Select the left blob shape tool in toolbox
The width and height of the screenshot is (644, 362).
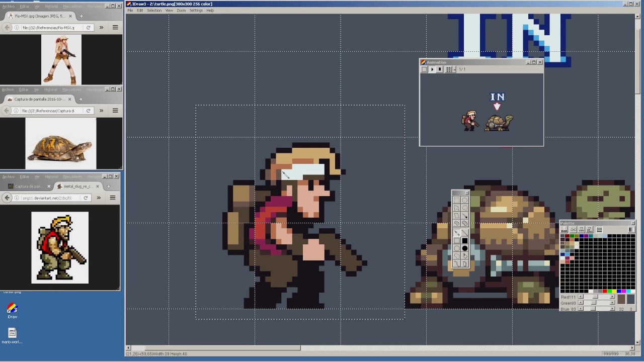(457, 223)
